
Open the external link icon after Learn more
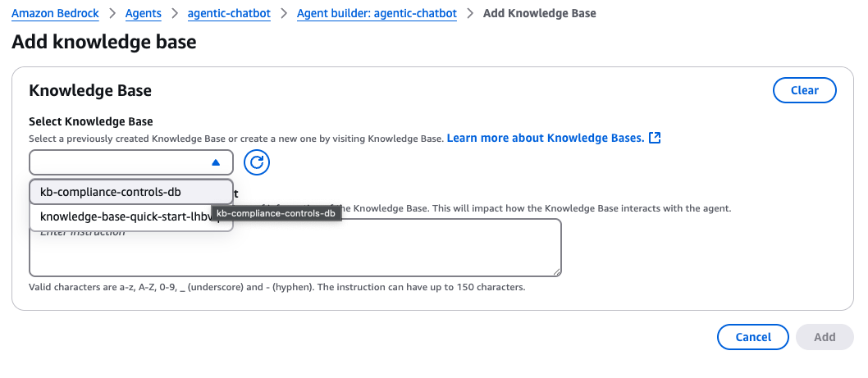pyautogui.click(x=655, y=138)
